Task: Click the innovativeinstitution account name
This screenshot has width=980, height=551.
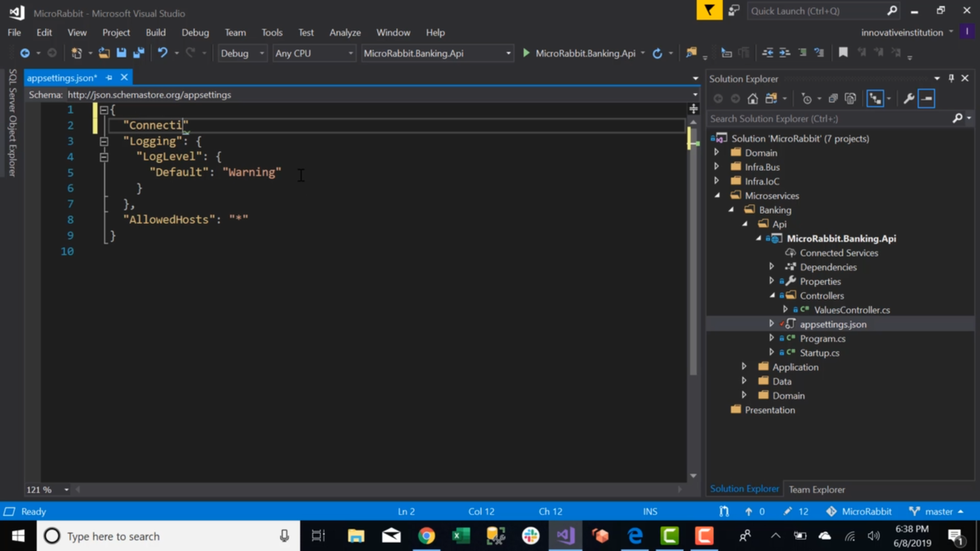Action: click(901, 33)
